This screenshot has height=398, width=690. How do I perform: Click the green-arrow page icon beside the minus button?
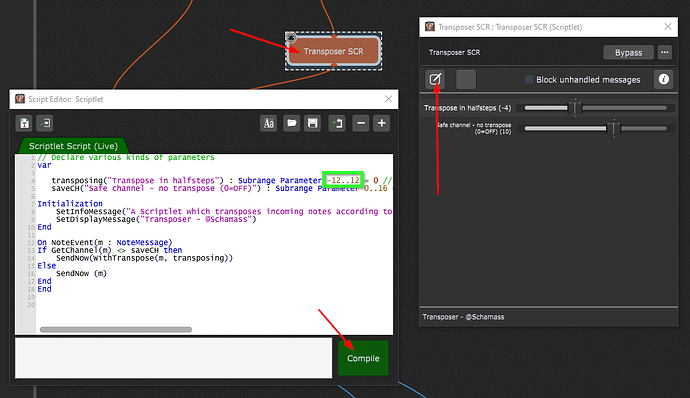(x=337, y=123)
